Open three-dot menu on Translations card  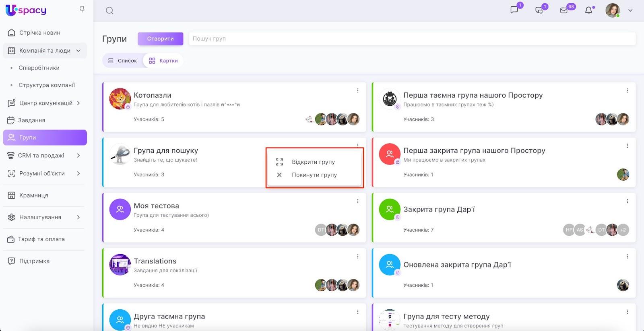point(357,257)
